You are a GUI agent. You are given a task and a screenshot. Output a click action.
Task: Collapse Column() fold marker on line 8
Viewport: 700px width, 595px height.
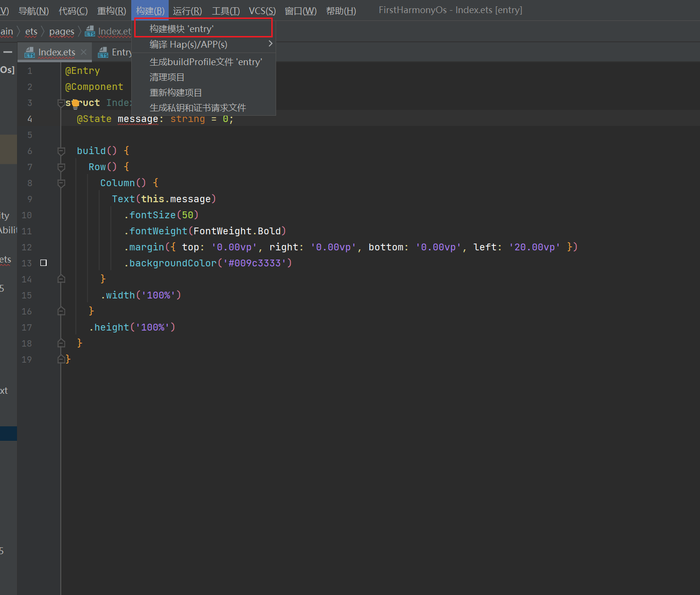(x=61, y=183)
